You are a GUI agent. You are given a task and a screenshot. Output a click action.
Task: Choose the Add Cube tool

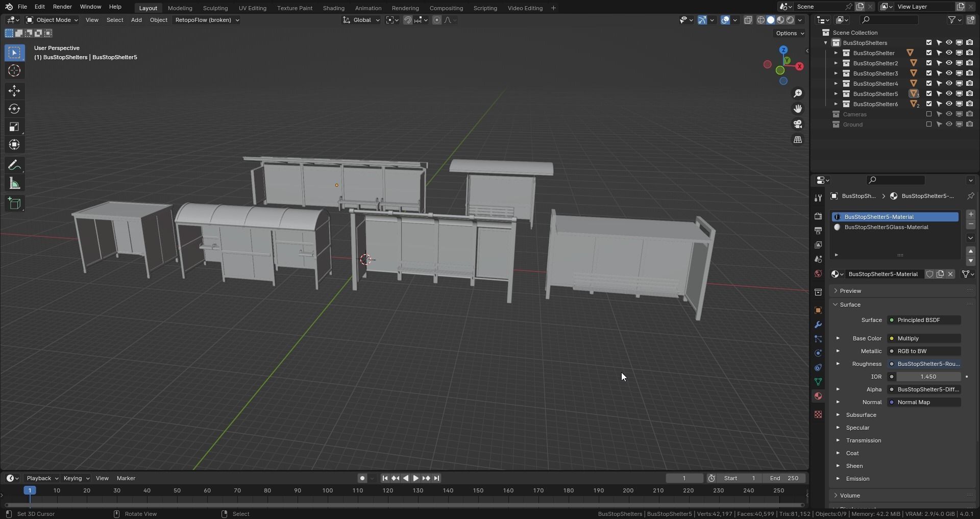click(x=14, y=204)
